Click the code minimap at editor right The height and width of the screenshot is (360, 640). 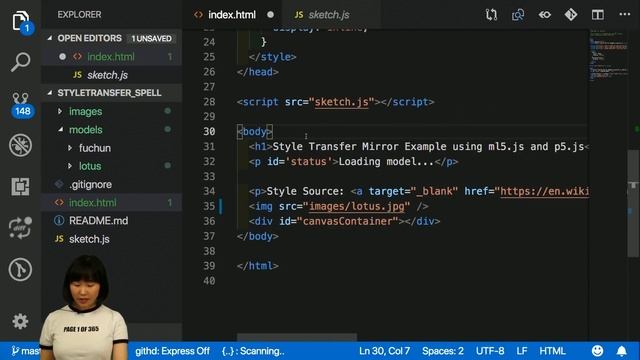click(609, 55)
